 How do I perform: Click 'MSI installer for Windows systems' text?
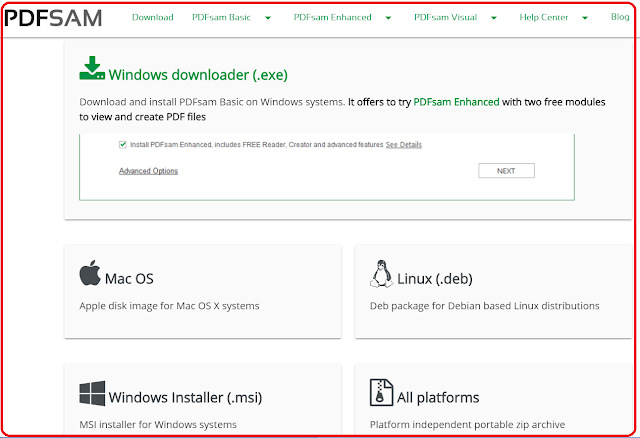tap(158, 425)
